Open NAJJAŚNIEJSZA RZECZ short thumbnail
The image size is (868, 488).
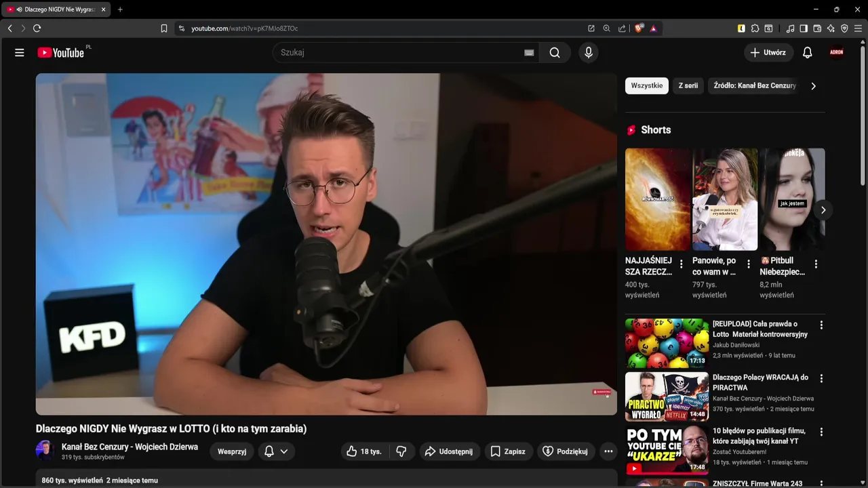657,199
